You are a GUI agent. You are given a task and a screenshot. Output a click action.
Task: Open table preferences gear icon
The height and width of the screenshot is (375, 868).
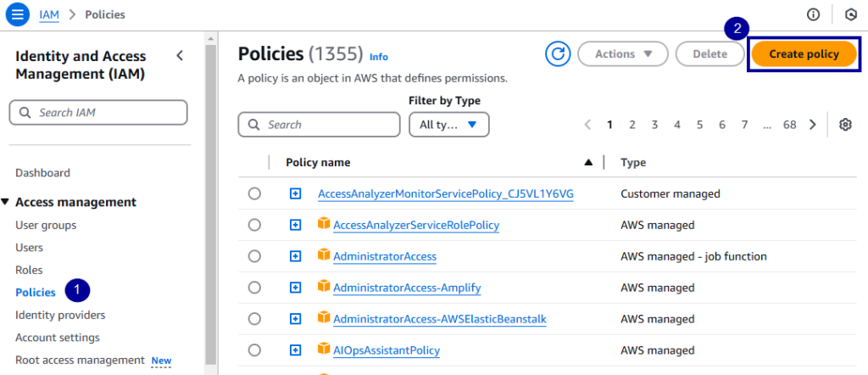(845, 125)
